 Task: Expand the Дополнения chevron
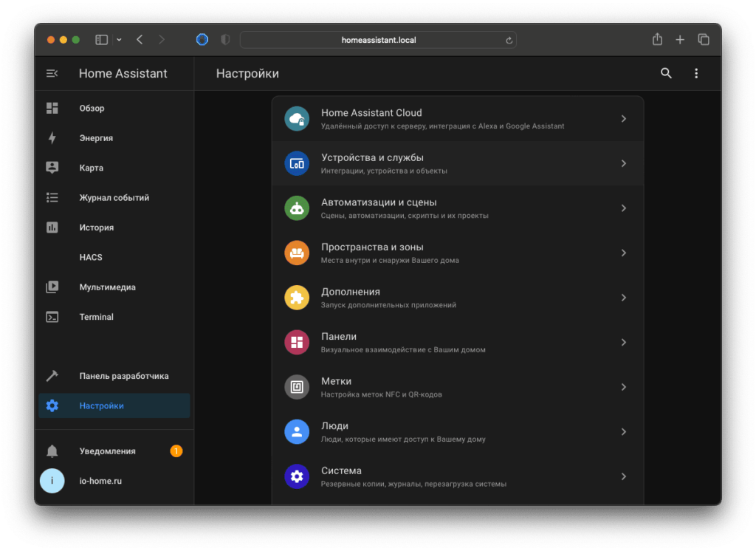click(x=623, y=298)
